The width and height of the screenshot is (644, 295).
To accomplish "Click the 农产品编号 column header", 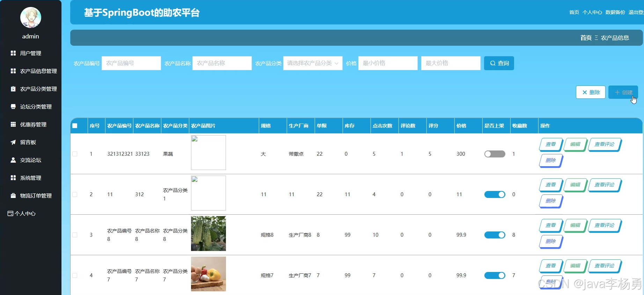I will (x=119, y=126).
